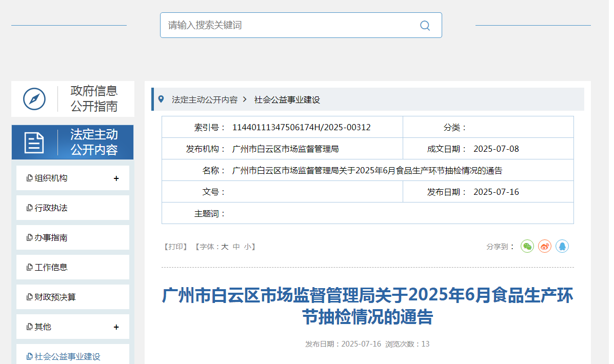Screen dimensions: 614x364
Task: Click page icon beside 组织机构
Action: click(x=29, y=178)
